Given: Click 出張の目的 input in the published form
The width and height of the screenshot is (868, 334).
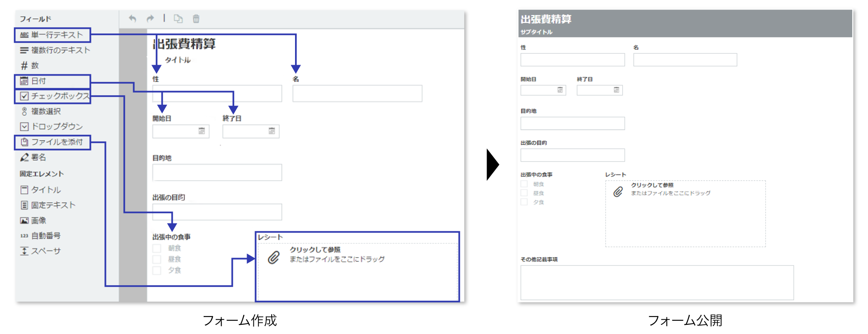Looking at the screenshot, I should point(573,155).
